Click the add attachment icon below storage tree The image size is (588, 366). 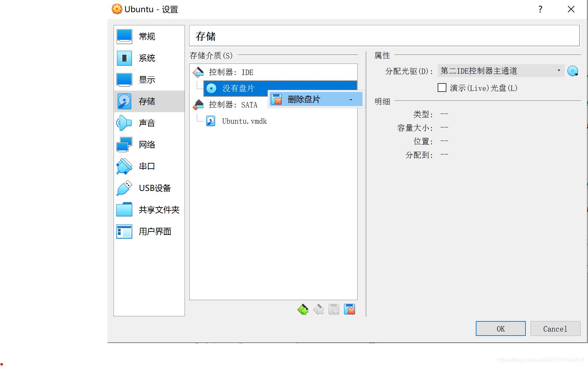(x=334, y=309)
